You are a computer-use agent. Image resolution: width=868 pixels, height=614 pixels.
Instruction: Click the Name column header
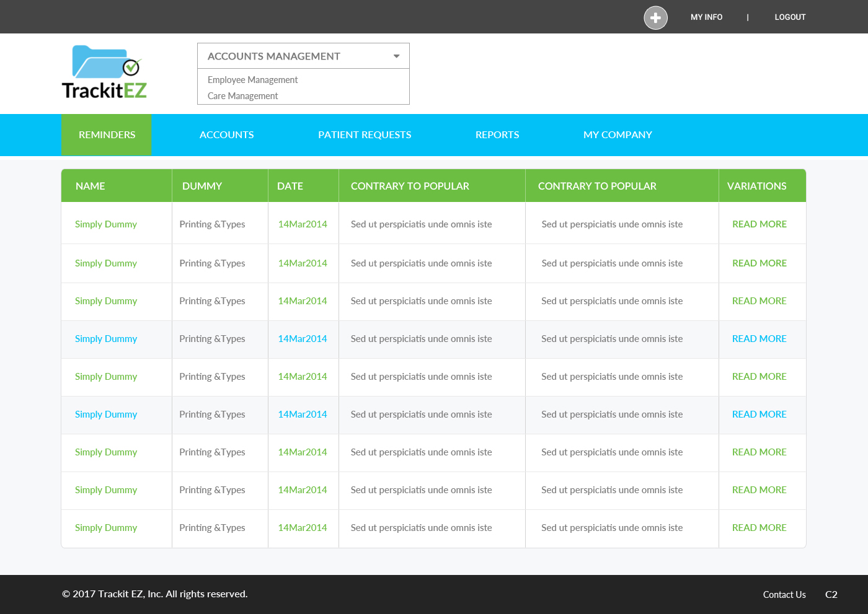click(91, 186)
